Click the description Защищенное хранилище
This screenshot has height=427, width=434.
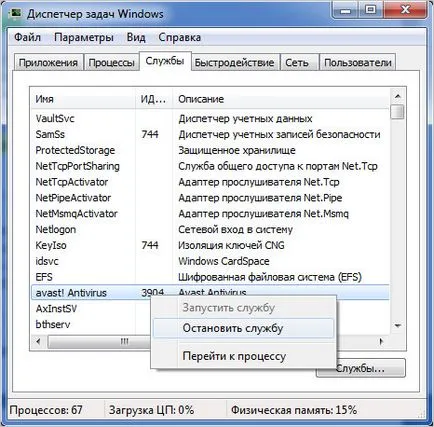tap(237, 150)
